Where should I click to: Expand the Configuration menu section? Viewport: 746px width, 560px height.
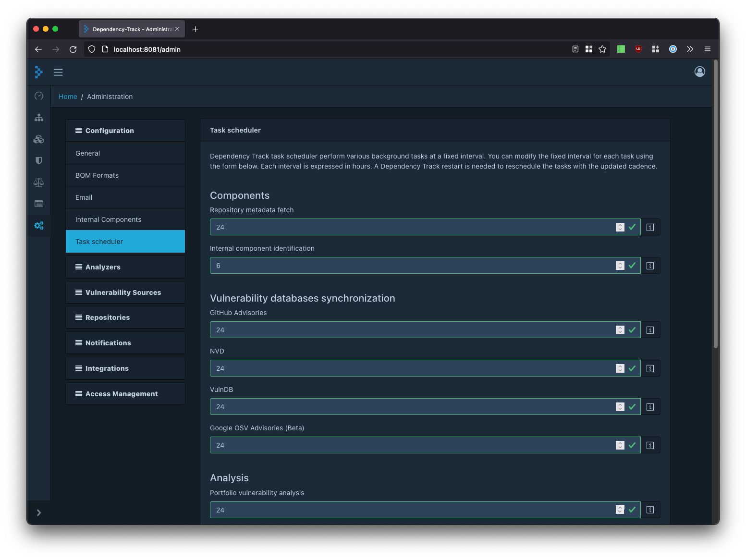click(125, 131)
